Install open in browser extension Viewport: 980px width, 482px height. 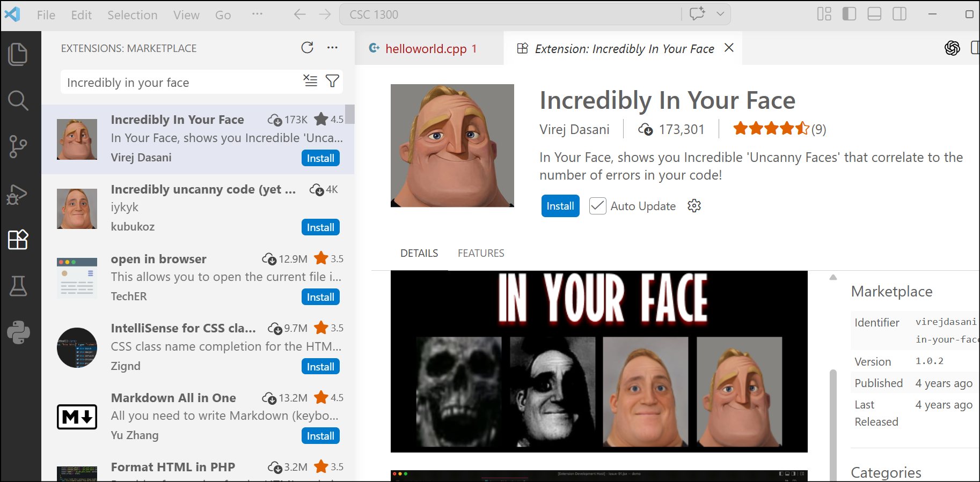320,297
